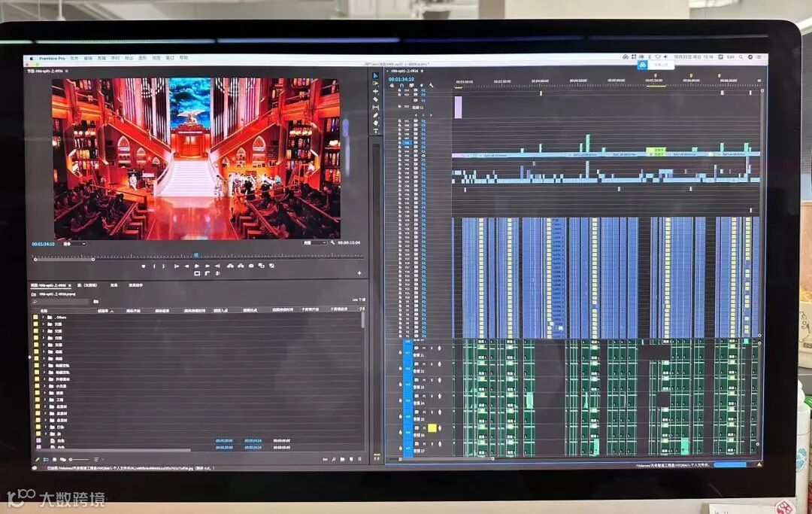Viewport: 812px width, 514px height.
Task: Switch Project panel to List view
Action: pyautogui.click(x=46, y=460)
